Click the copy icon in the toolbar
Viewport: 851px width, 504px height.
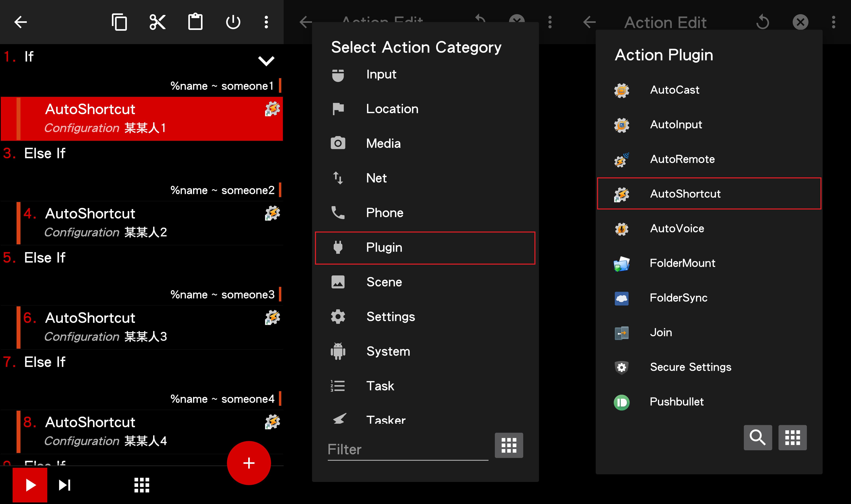click(x=119, y=22)
